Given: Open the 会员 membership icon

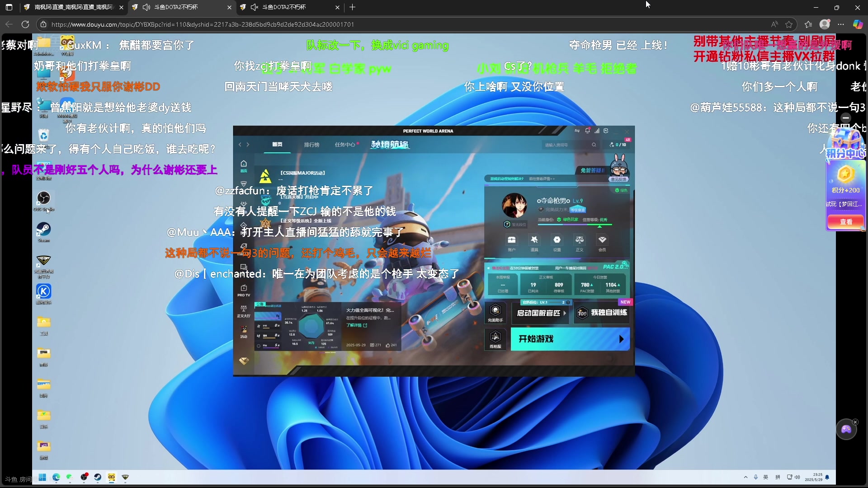Looking at the screenshot, I should 602,243.
